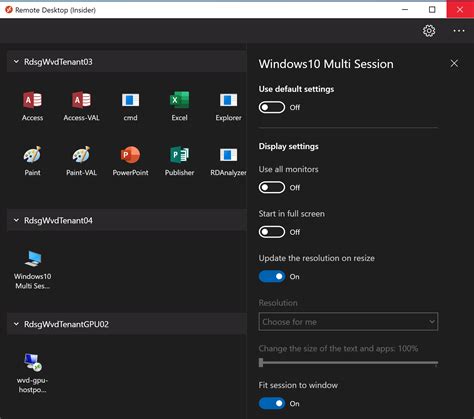Launch the Paint-VAL remote app
Image resolution: width=474 pixels, height=419 pixels.
[x=81, y=161]
